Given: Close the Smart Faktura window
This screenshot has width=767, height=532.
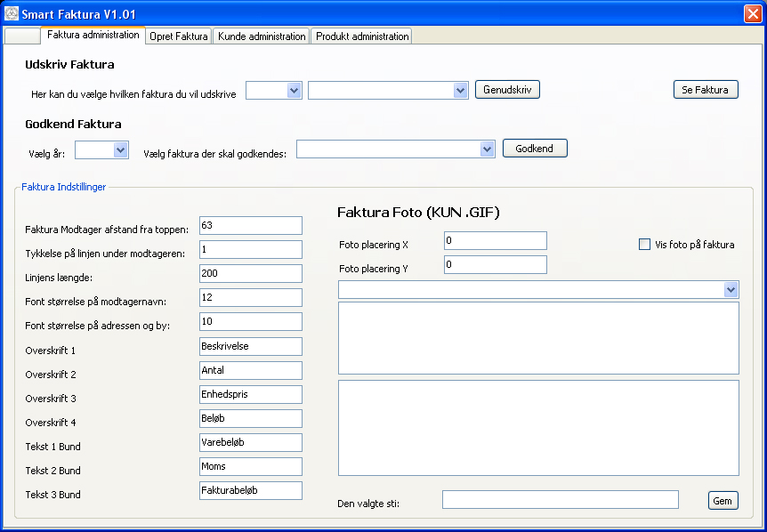Looking at the screenshot, I should click(x=753, y=13).
